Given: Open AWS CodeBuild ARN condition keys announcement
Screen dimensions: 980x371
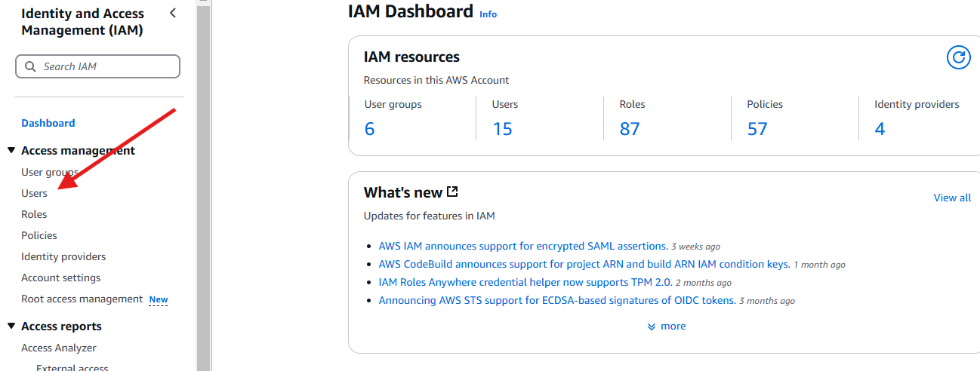Looking at the screenshot, I should 584,264.
